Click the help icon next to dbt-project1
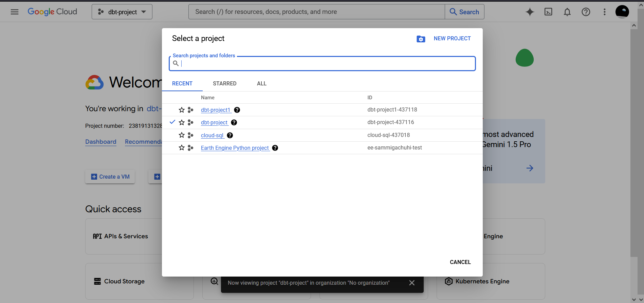The image size is (644, 303). (x=237, y=110)
